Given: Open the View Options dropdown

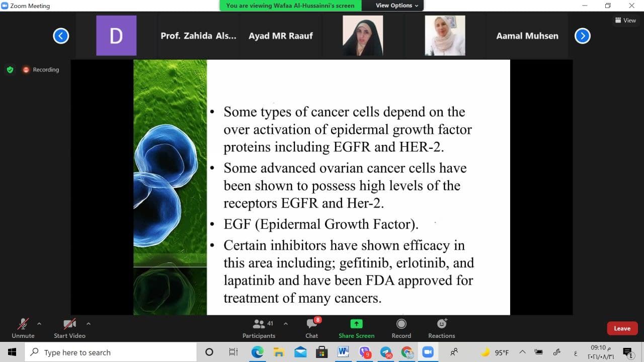Looking at the screenshot, I should coord(397,6).
